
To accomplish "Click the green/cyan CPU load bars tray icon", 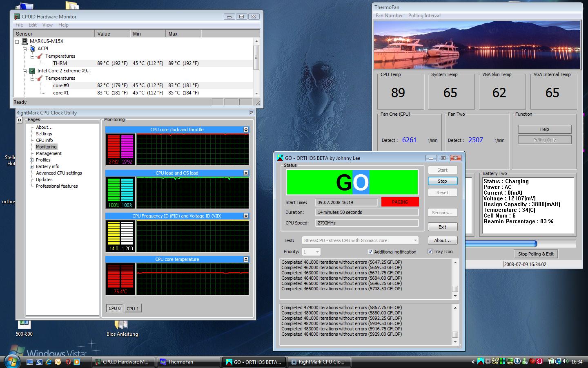I will (502, 361).
